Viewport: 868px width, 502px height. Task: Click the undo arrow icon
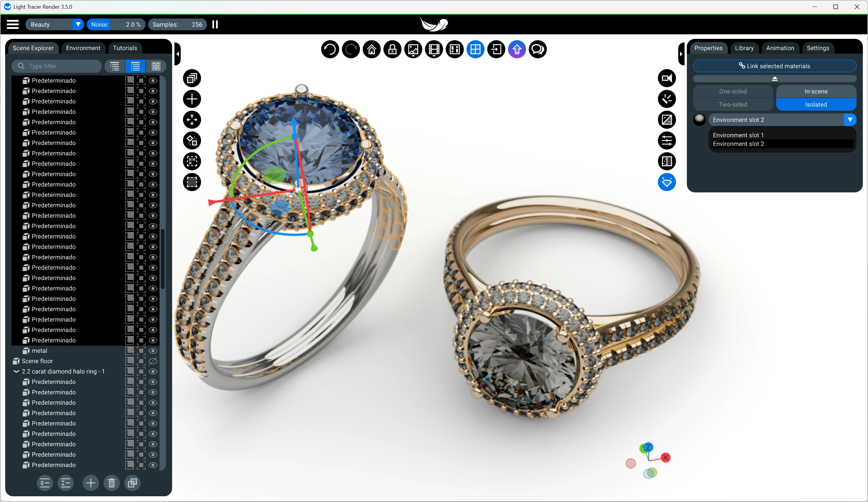coord(330,50)
